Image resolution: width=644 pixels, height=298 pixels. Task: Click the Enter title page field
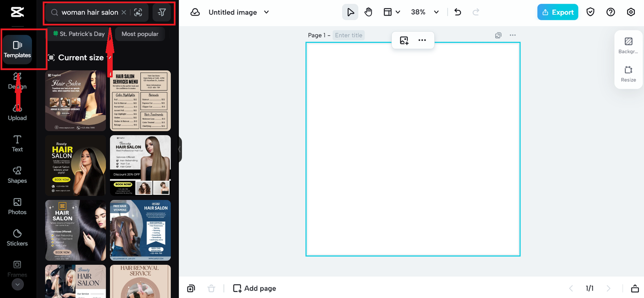349,35
